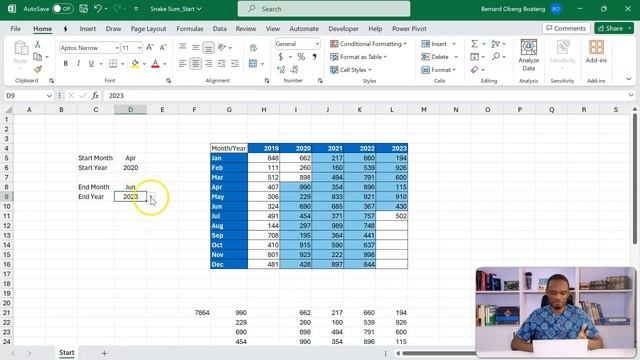
Task: Switch to the Data tab
Action: click(x=220, y=29)
